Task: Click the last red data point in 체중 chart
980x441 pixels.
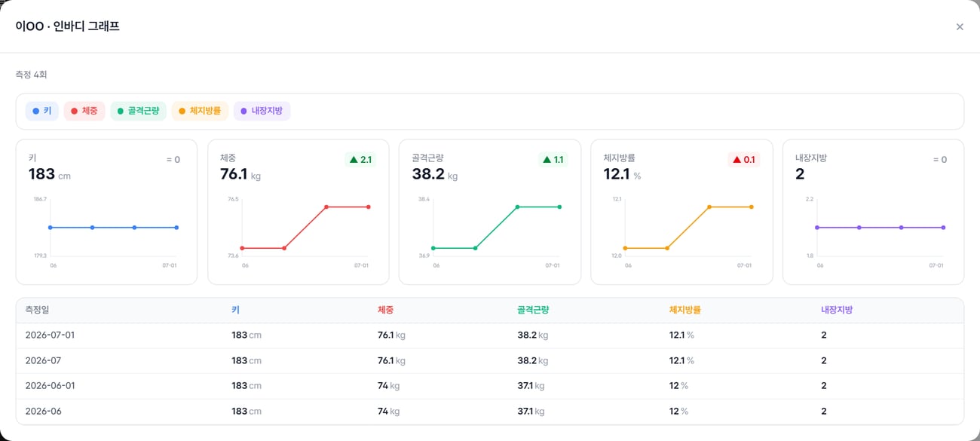Action: click(369, 207)
